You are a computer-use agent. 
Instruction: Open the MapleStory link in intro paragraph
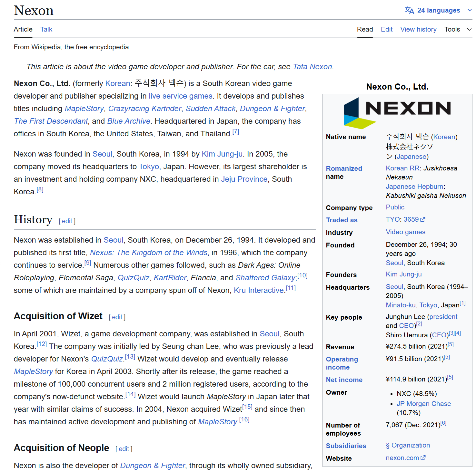(x=84, y=109)
